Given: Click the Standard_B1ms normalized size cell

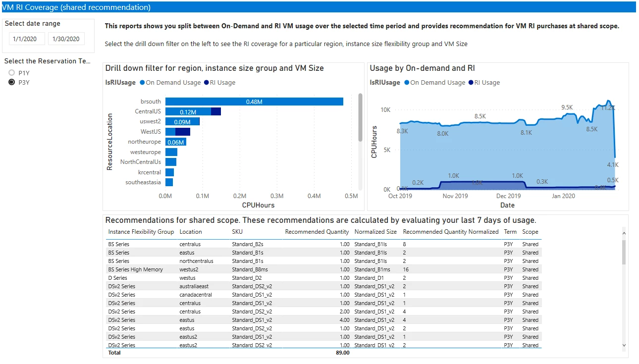Looking at the screenshot, I should [x=372, y=269].
